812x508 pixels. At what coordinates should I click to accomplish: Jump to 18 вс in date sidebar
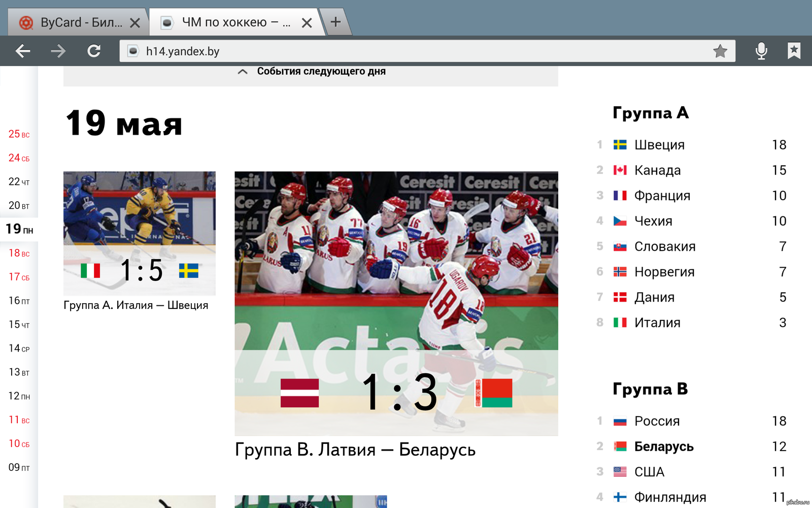pos(19,253)
